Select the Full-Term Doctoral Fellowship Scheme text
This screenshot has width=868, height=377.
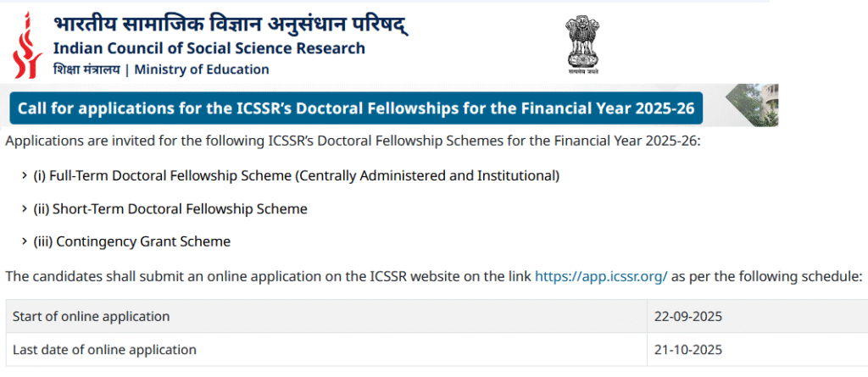[x=297, y=176]
